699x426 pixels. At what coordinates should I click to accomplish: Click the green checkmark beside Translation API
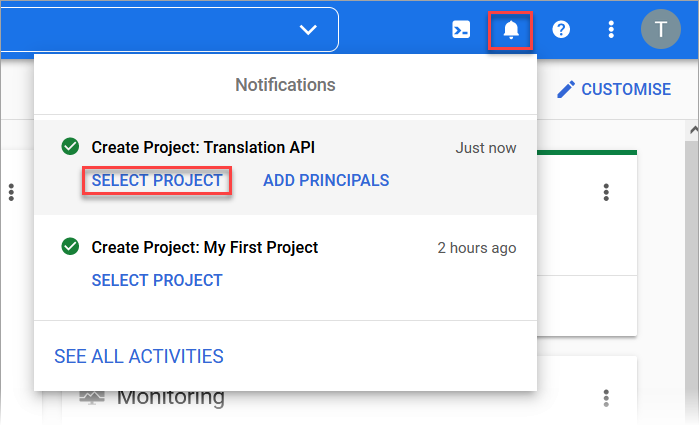70,146
